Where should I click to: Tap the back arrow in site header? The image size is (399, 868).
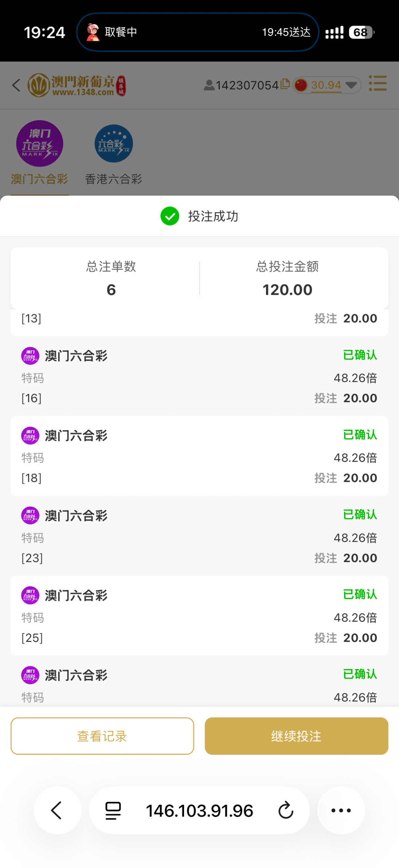pyautogui.click(x=16, y=85)
